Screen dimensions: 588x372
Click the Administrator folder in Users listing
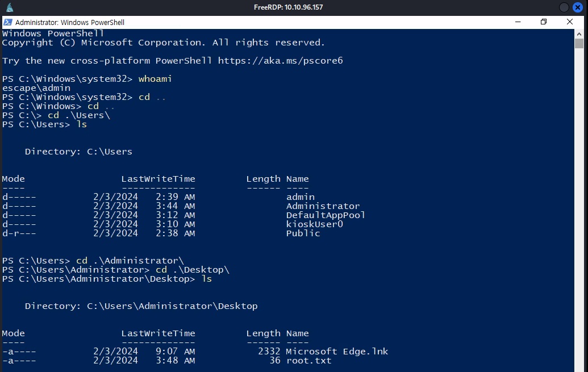323,206
